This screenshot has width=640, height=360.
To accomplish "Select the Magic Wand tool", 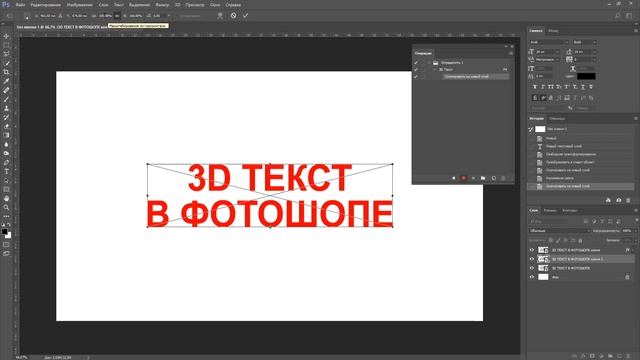I will coord(6,63).
